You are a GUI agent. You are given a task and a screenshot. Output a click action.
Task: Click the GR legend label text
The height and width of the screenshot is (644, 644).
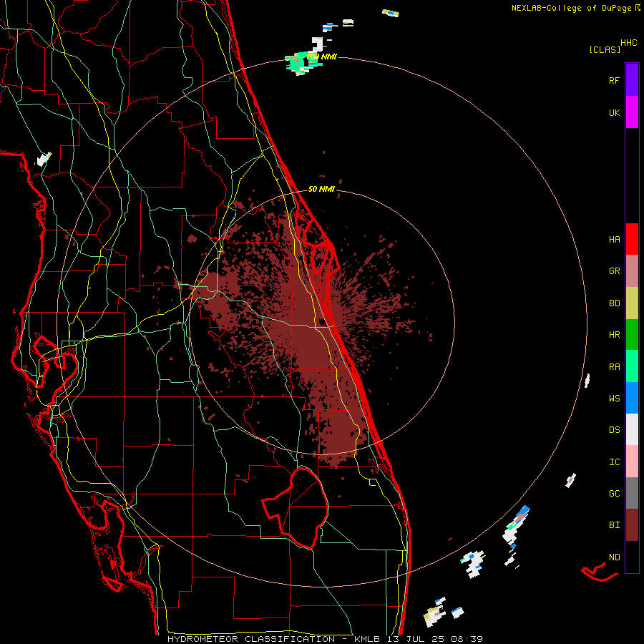[x=615, y=270]
